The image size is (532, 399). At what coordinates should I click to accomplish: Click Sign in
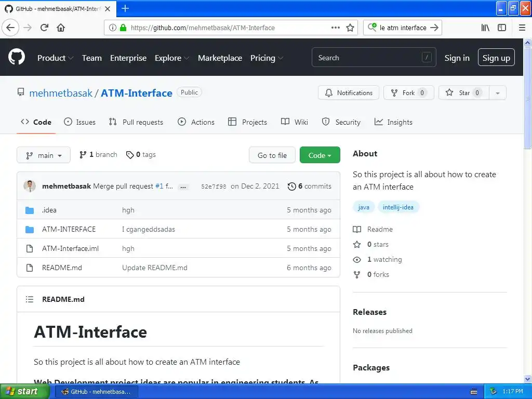click(457, 58)
